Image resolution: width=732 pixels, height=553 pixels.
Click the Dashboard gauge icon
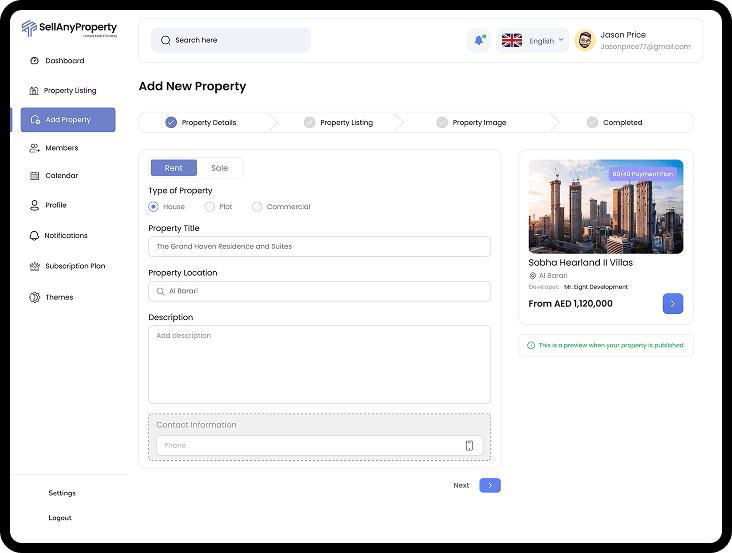point(34,61)
